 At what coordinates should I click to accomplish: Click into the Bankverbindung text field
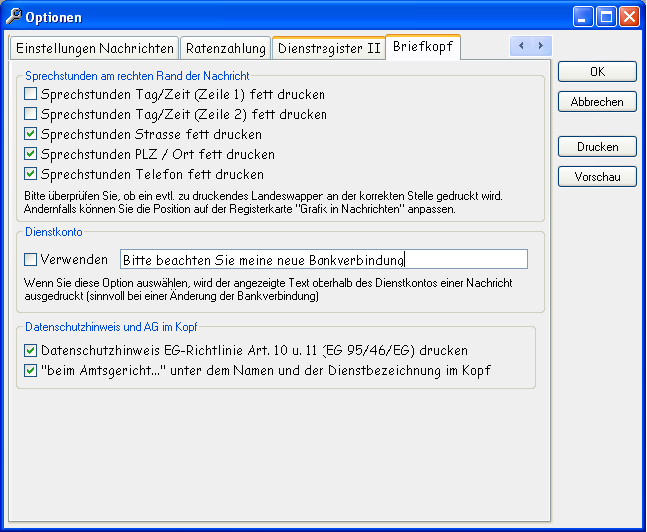pos(322,260)
